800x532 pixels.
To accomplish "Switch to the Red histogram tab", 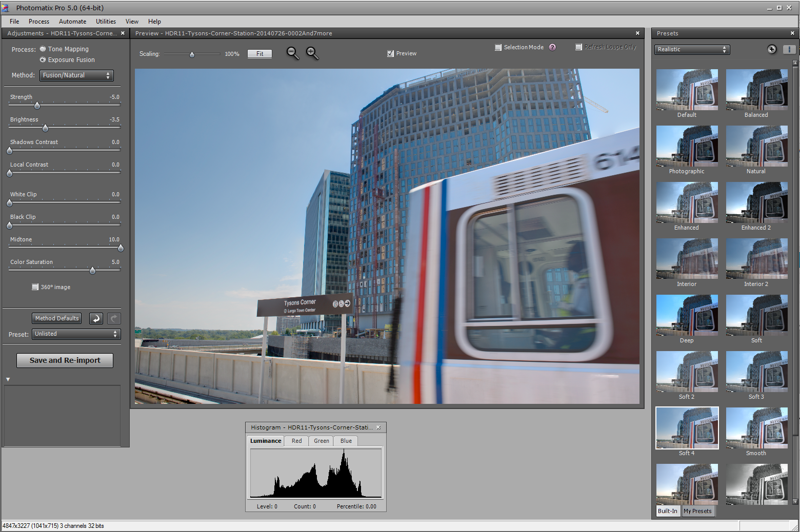I will 296,440.
